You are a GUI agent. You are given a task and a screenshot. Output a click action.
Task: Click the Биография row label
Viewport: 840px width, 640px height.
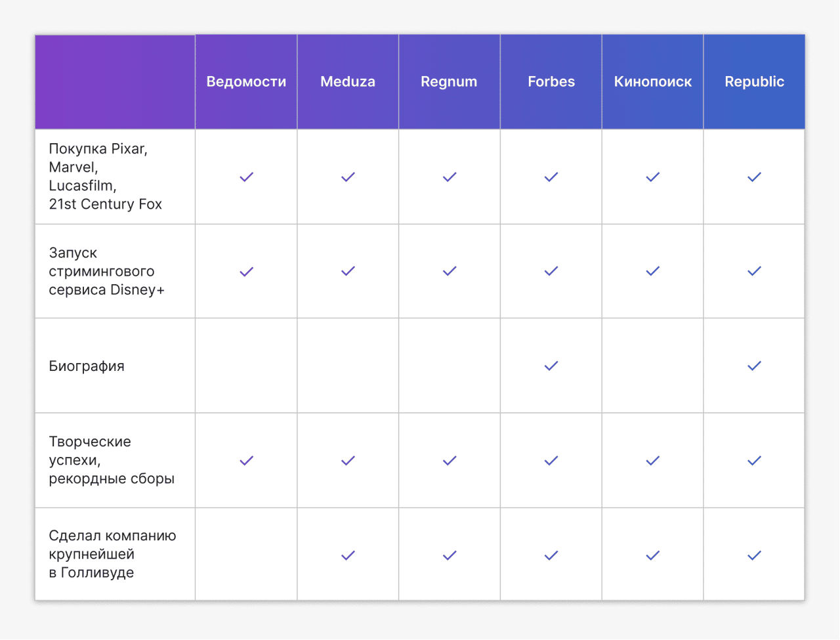(87, 366)
